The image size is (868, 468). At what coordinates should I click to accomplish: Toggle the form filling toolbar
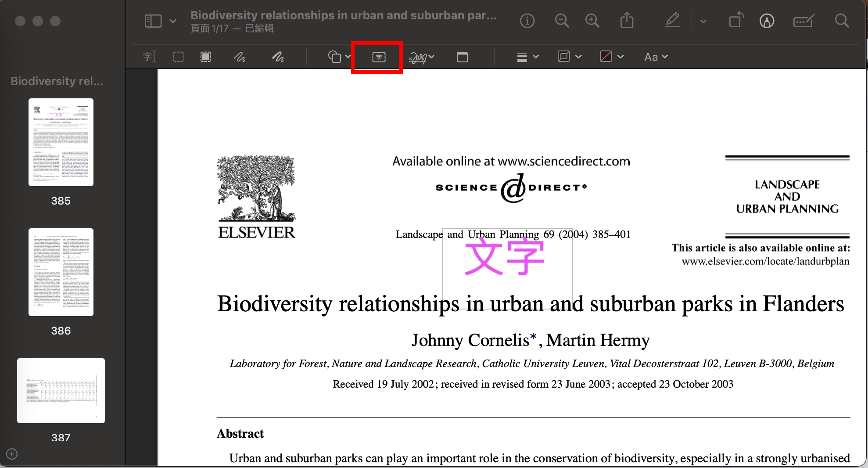803,21
